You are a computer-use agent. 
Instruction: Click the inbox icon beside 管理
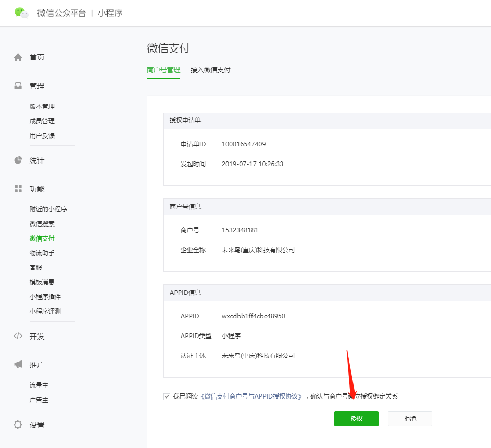[x=18, y=86]
